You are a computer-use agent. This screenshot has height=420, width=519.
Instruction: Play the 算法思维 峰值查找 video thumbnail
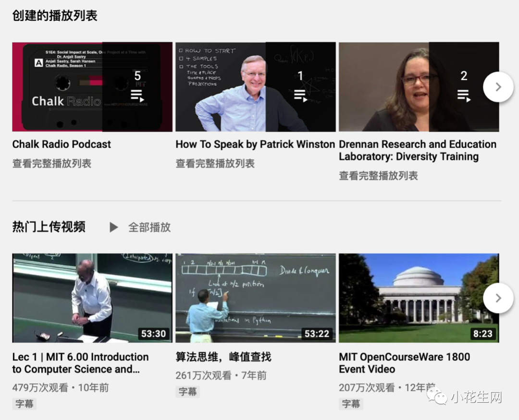coord(256,298)
